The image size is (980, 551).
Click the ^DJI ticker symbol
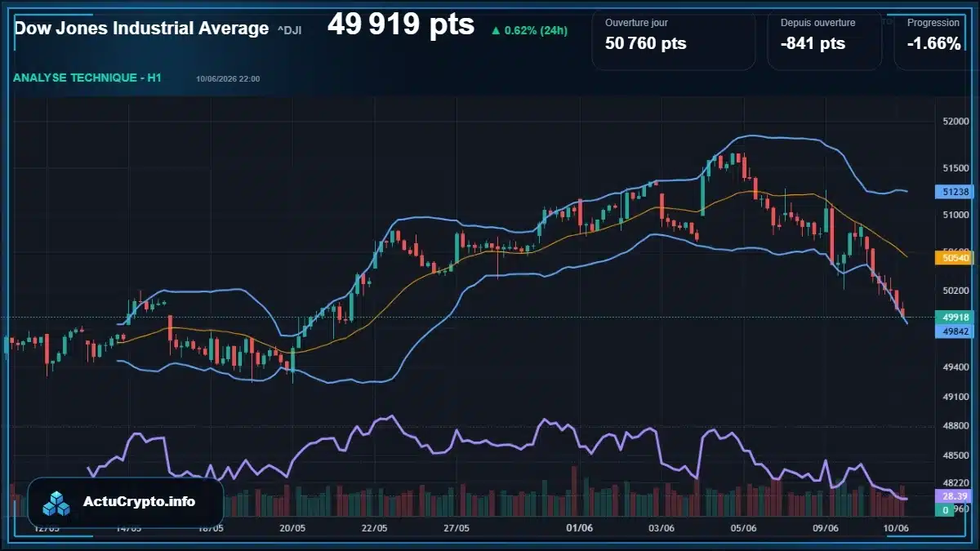(289, 30)
